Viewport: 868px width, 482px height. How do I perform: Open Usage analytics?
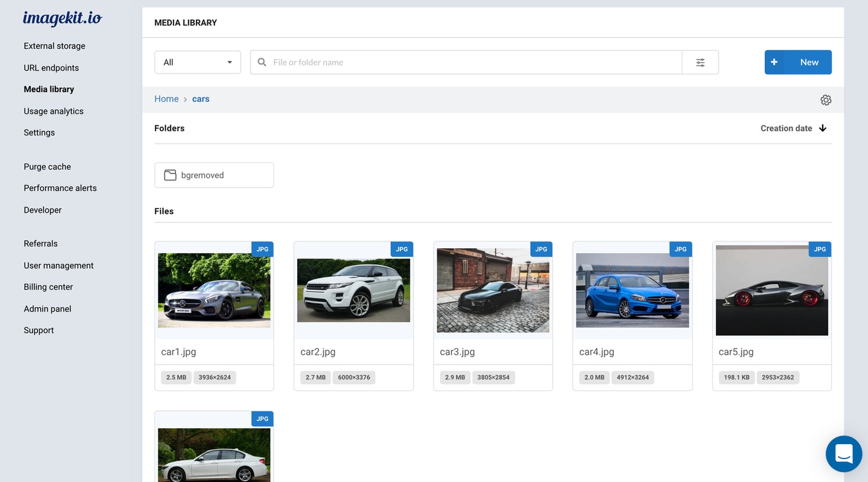pos(54,111)
